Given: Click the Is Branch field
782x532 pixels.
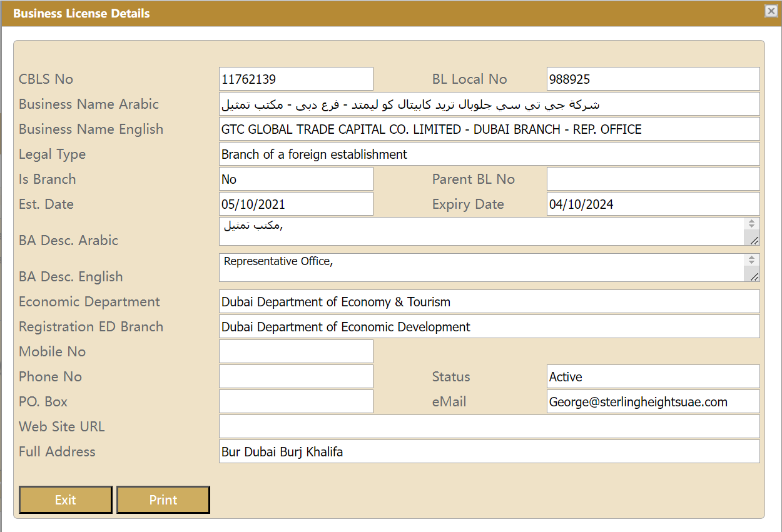Looking at the screenshot, I should [x=296, y=179].
